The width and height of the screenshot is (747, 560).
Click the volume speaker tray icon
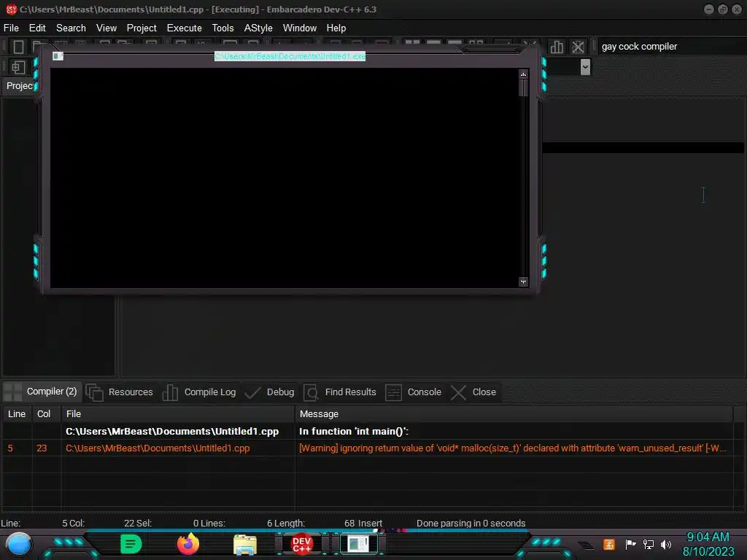666,544
